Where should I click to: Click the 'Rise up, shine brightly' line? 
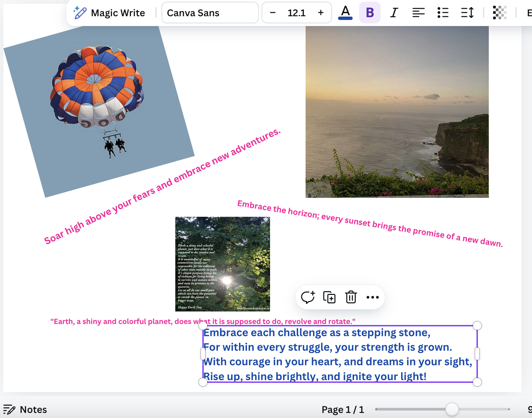pos(315,376)
